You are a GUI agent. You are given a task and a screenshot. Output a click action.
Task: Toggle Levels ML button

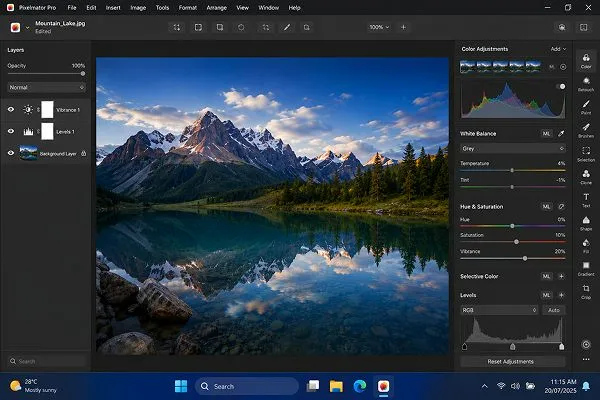point(546,295)
